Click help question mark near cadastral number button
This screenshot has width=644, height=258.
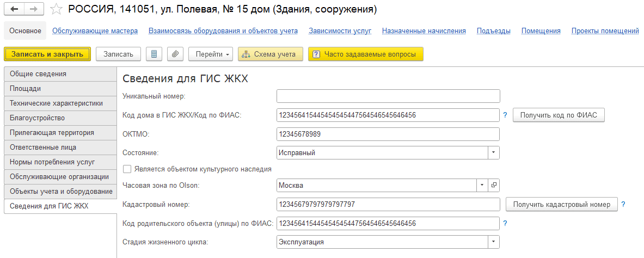click(623, 205)
